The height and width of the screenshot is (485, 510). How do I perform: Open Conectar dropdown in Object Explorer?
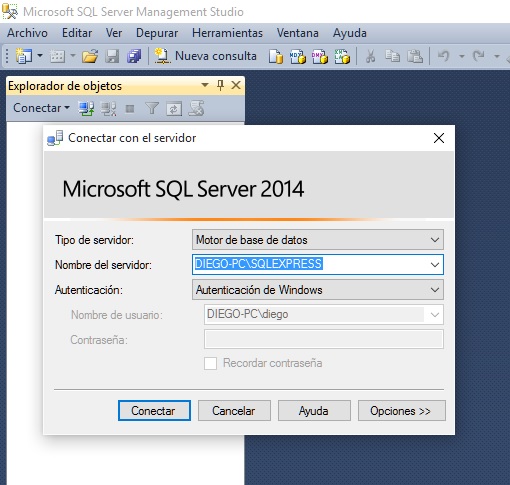click(x=41, y=108)
